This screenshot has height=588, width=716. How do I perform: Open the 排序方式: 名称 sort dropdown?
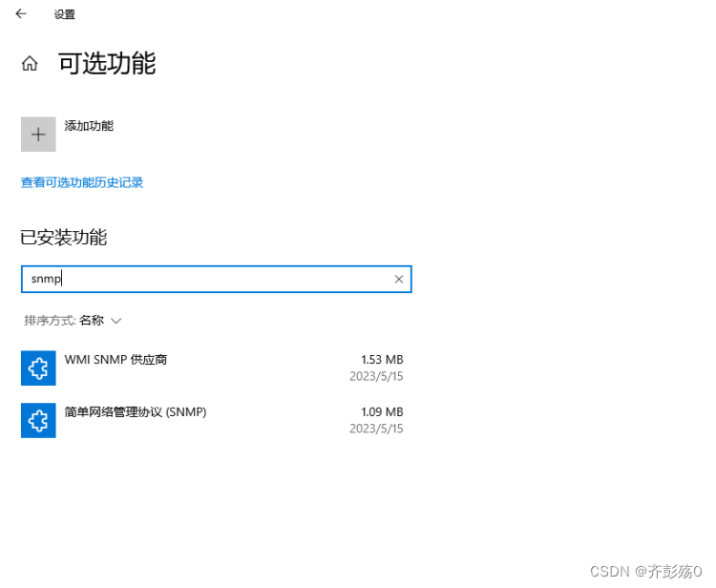(73, 321)
